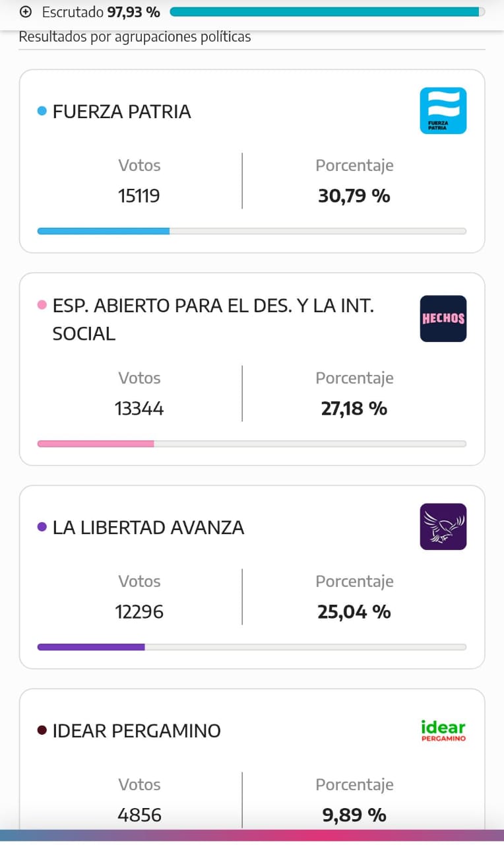Click the pink dot beside Esp. Abierto
Image resolution: width=504 pixels, height=845 pixels.
42,305
